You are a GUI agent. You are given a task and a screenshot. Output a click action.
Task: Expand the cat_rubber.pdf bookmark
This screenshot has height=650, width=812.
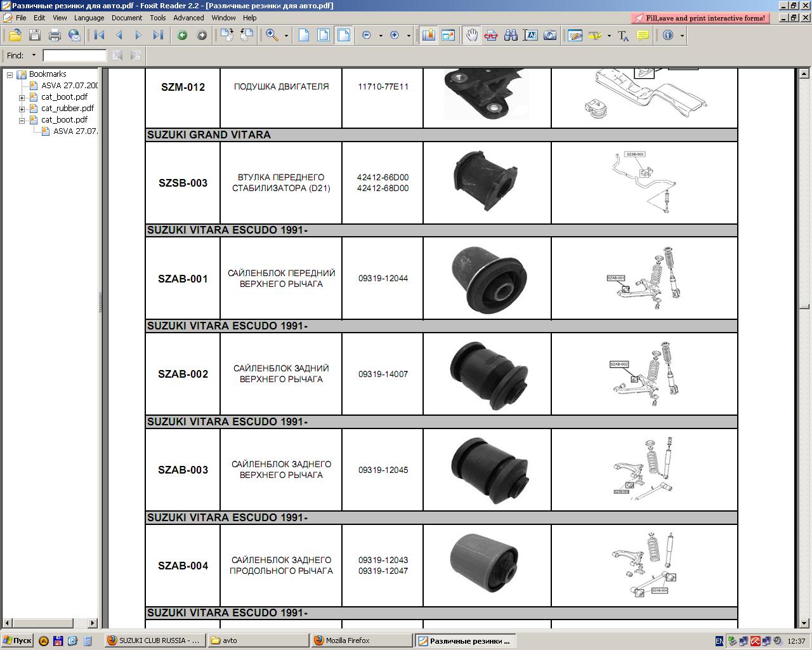click(x=22, y=109)
